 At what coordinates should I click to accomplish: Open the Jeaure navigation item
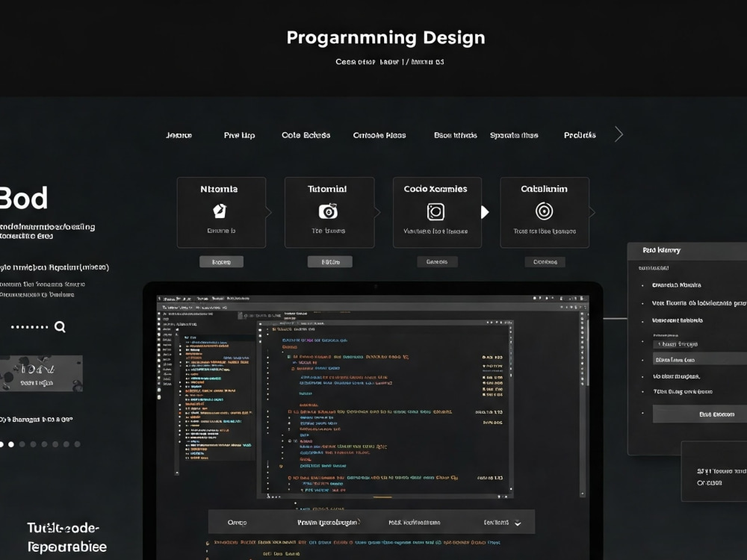pyautogui.click(x=179, y=135)
